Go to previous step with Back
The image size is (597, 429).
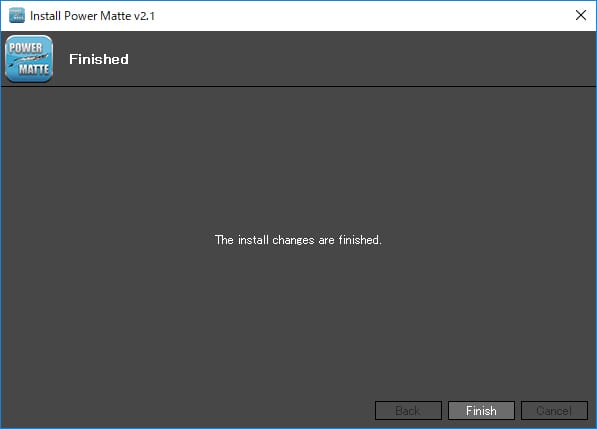point(408,410)
